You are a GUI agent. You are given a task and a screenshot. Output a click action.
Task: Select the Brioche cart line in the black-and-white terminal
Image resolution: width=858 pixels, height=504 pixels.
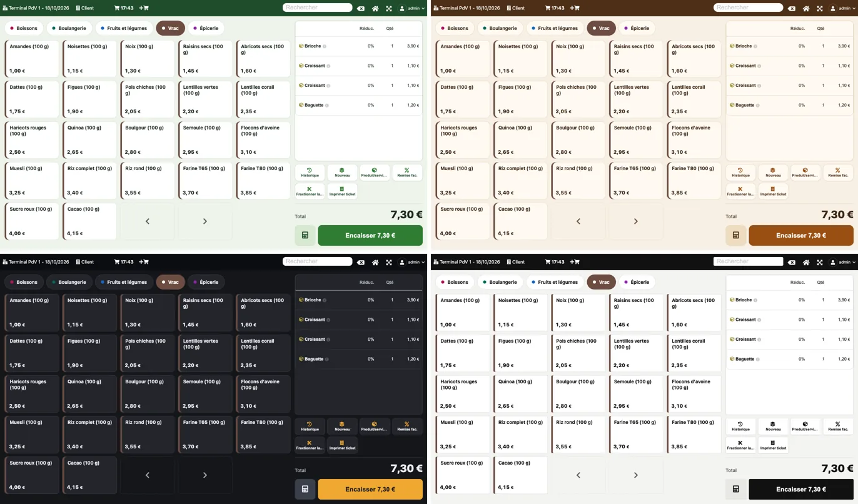coord(790,300)
